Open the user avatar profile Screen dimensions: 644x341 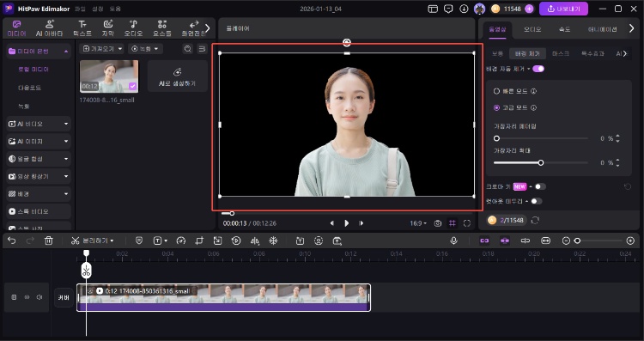tap(479, 9)
